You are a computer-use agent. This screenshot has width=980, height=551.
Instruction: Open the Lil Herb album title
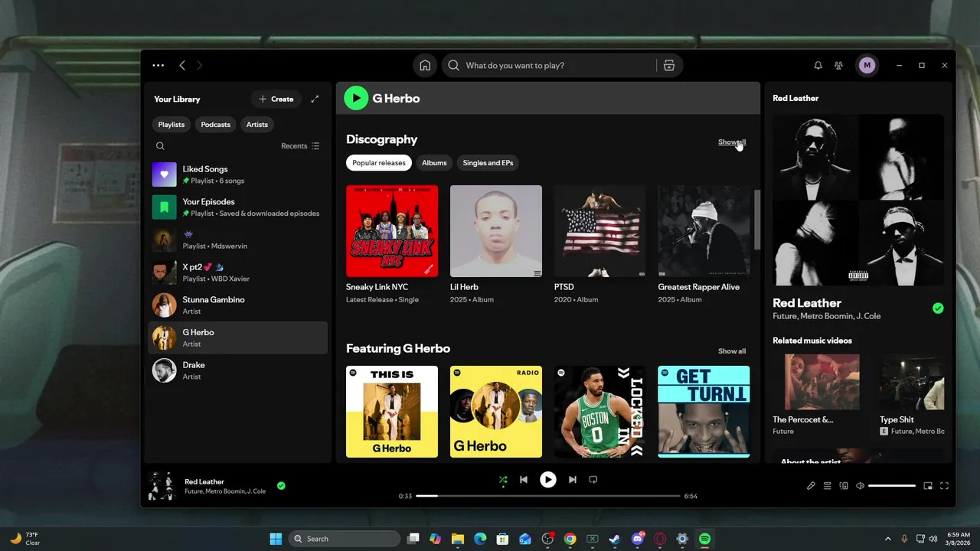tap(464, 287)
